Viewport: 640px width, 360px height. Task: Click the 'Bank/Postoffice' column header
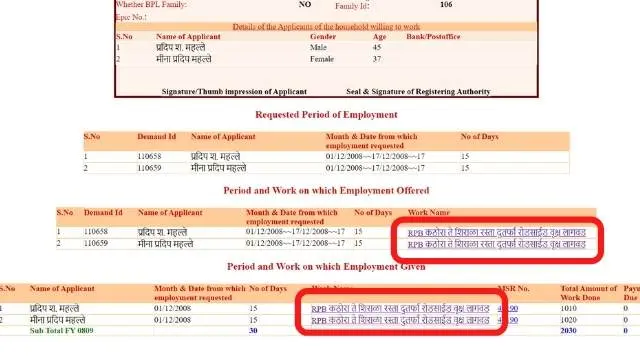433,37
